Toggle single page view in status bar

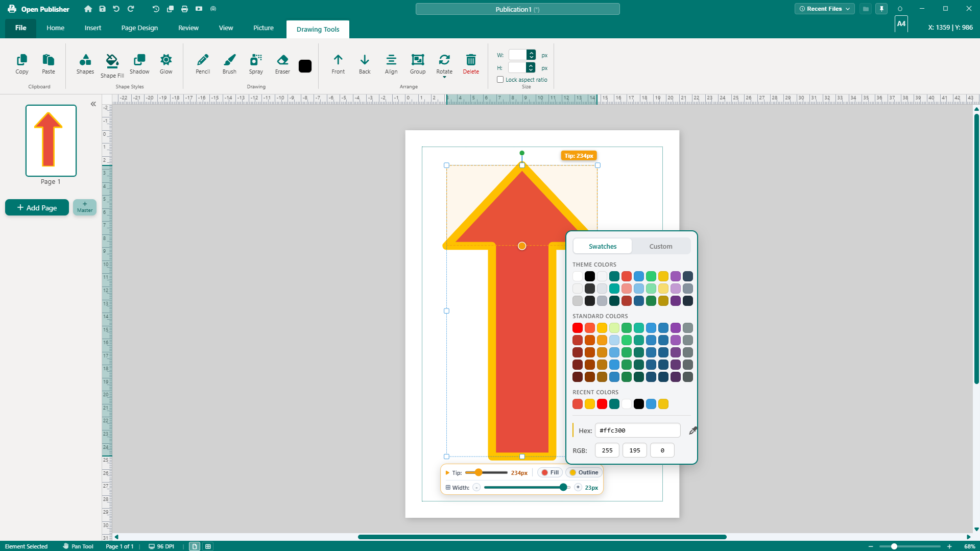pyautogui.click(x=195, y=546)
